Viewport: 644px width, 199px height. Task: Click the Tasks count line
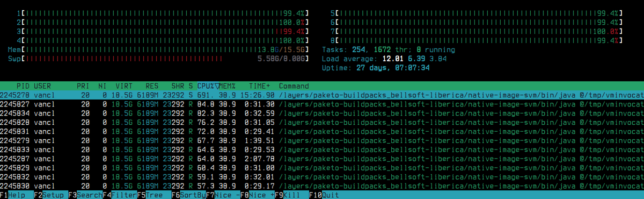388,49
